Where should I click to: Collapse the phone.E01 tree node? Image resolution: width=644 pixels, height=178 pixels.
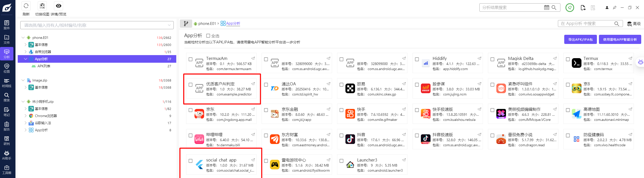click(23, 38)
